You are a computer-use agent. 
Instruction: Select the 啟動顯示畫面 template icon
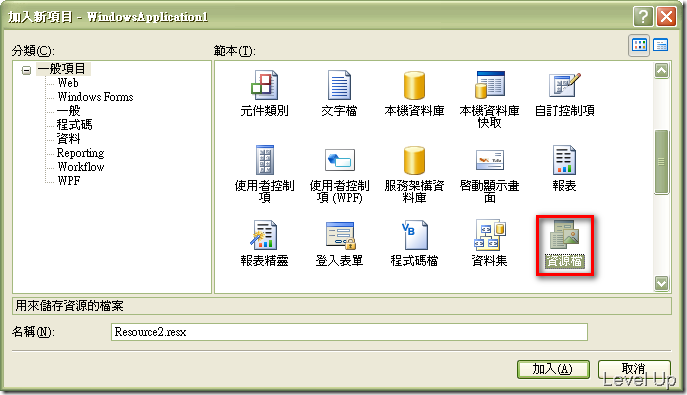[x=489, y=160]
